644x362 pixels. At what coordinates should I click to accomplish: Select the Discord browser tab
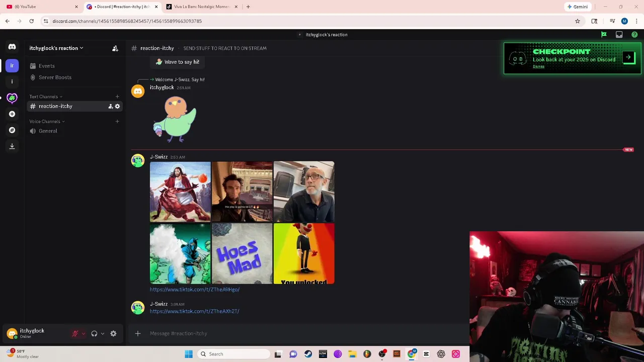(122, 7)
